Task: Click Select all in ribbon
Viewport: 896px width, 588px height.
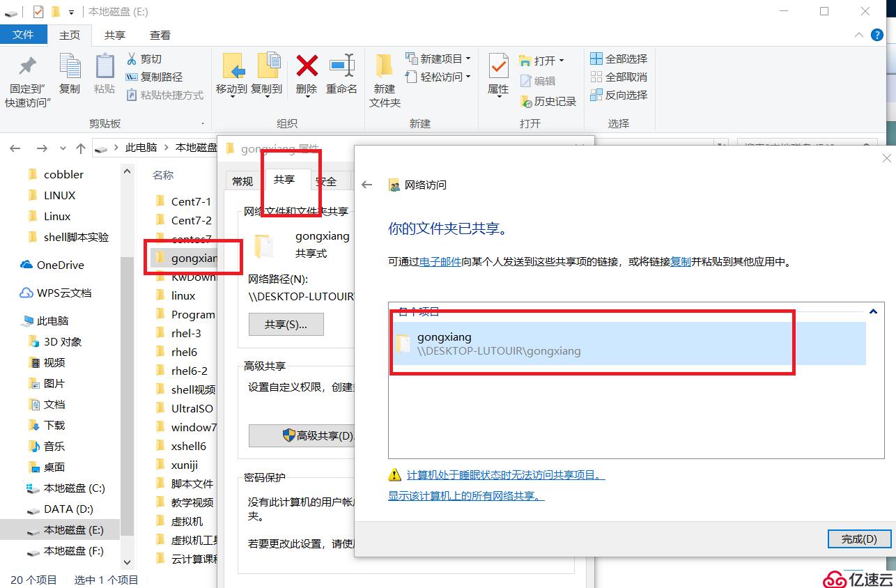Action: pyautogui.click(x=619, y=59)
